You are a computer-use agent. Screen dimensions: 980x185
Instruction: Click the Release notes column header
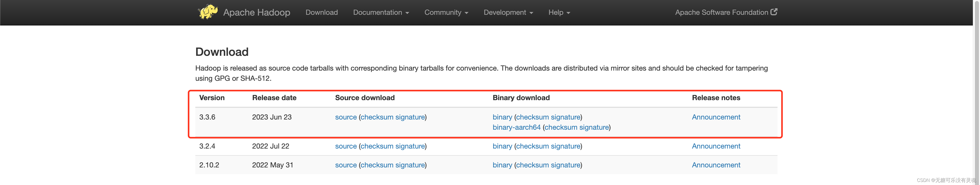coord(716,98)
